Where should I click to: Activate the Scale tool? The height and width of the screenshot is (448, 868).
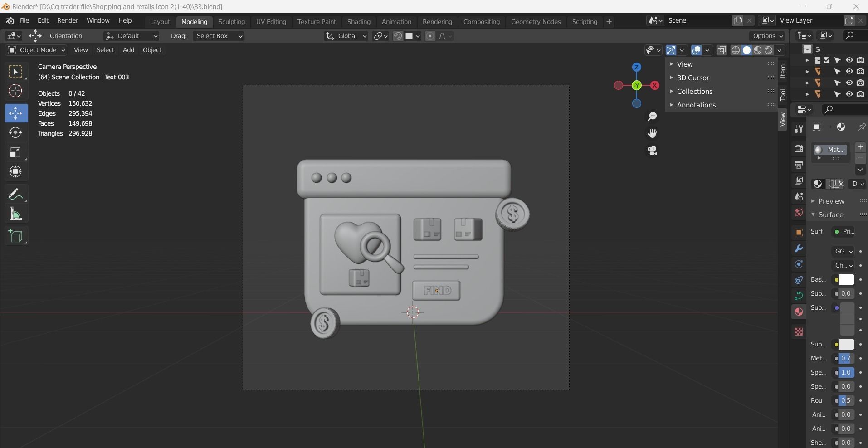point(15,152)
